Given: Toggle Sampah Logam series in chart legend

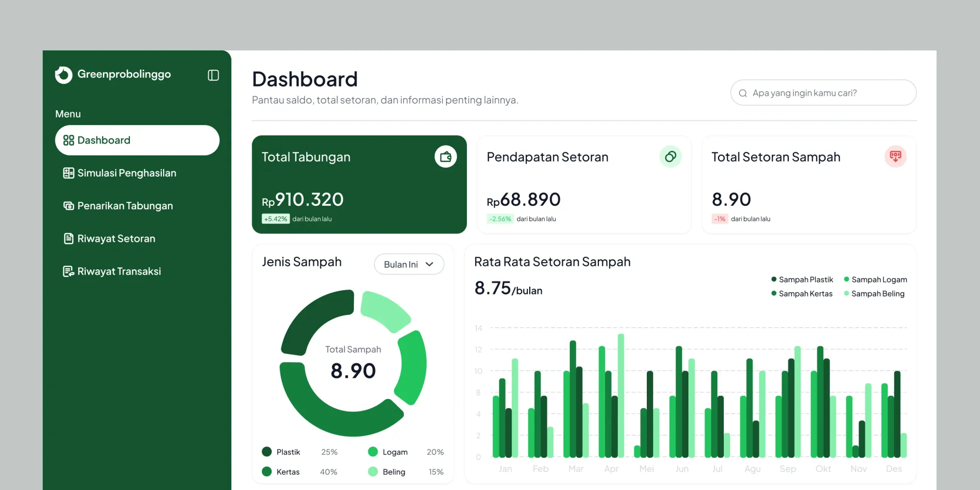Looking at the screenshot, I should click(875, 279).
